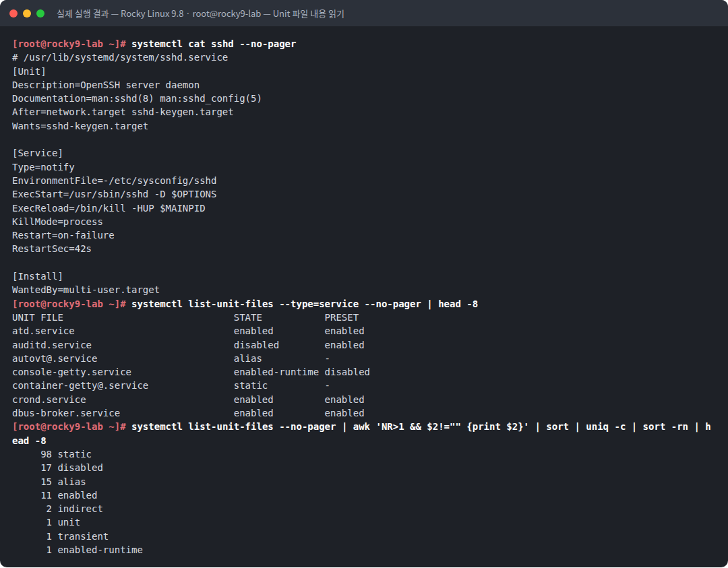Screen dimensions: 728x568
Task: Click the 'UNIT FILE' column header
Action: click(x=38, y=317)
